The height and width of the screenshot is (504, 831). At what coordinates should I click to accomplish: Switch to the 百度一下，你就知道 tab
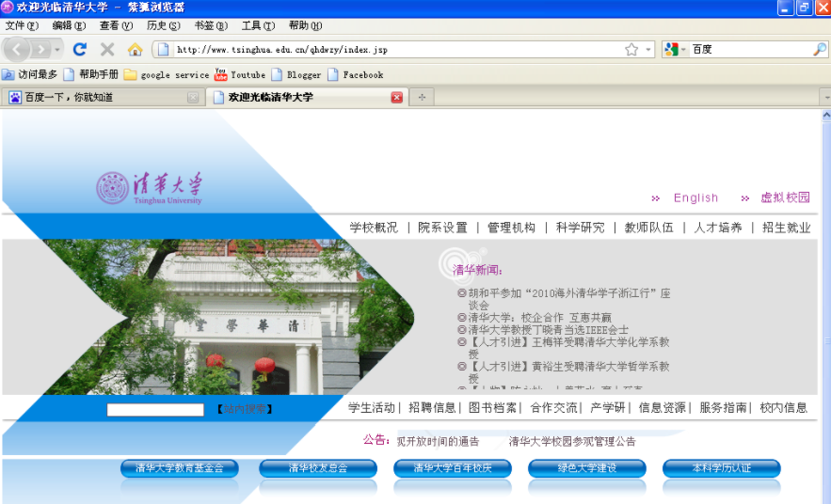[104, 98]
